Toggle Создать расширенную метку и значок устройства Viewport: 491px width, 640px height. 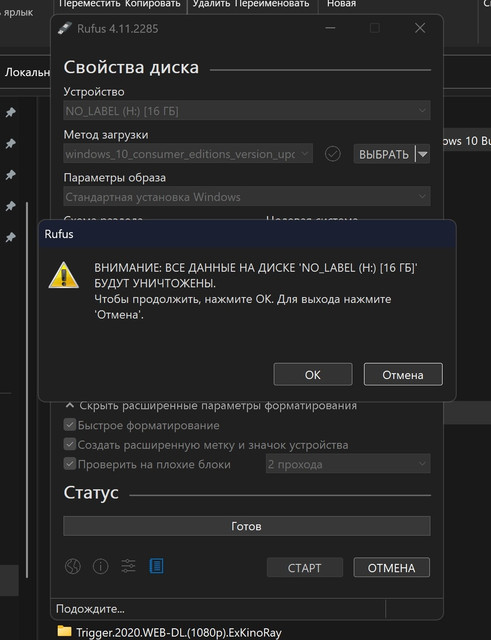point(70,444)
